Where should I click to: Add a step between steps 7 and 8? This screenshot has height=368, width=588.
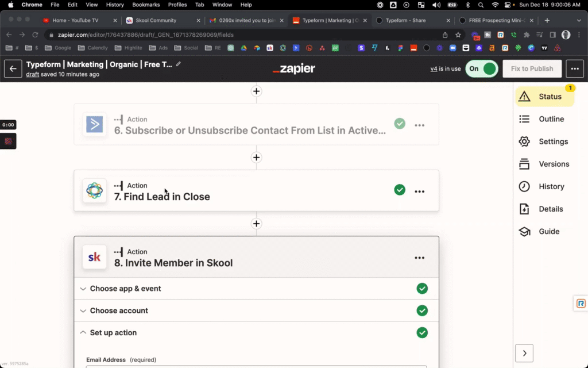[256, 224]
